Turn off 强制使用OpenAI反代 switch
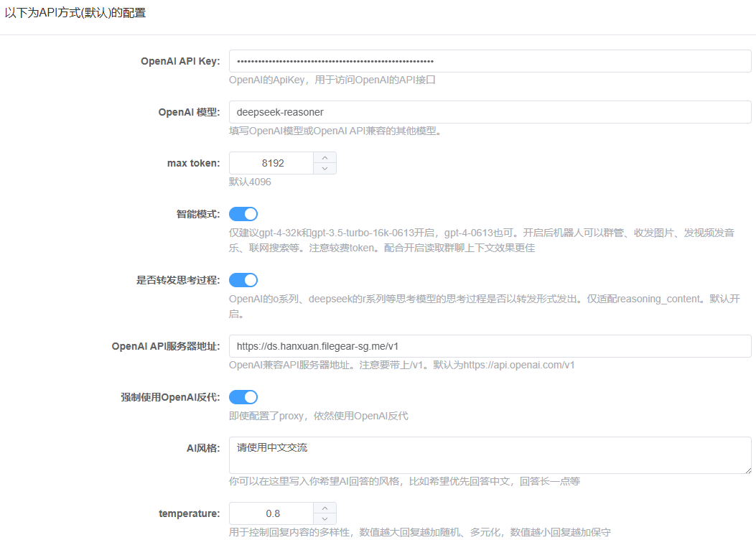This screenshot has height=540, width=756. pos(243,397)
